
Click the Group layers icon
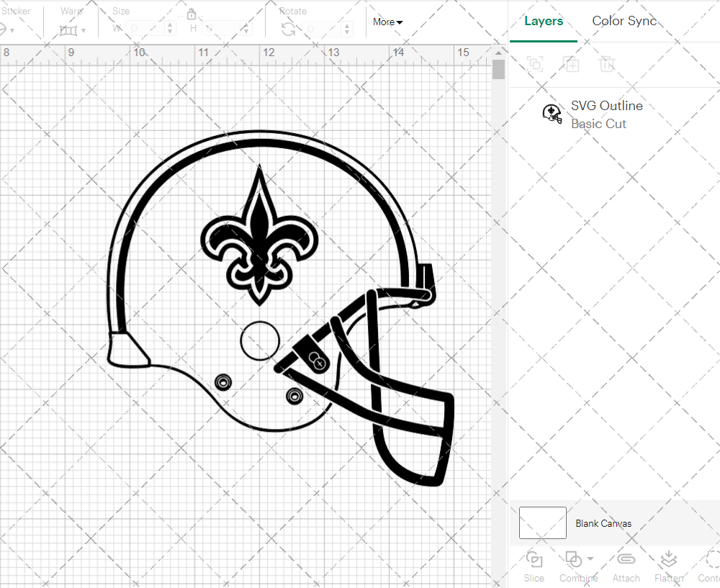click(535, 63)
